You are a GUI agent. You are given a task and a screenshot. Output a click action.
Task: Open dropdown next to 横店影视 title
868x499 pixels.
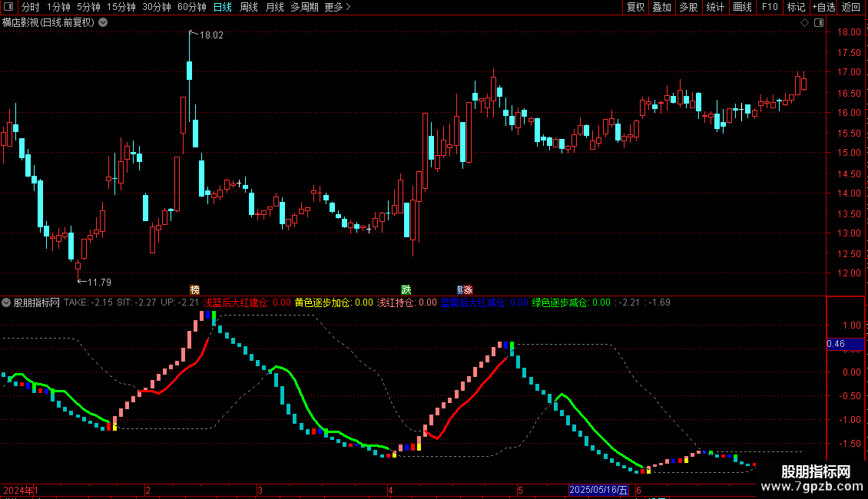coord(103,23)
